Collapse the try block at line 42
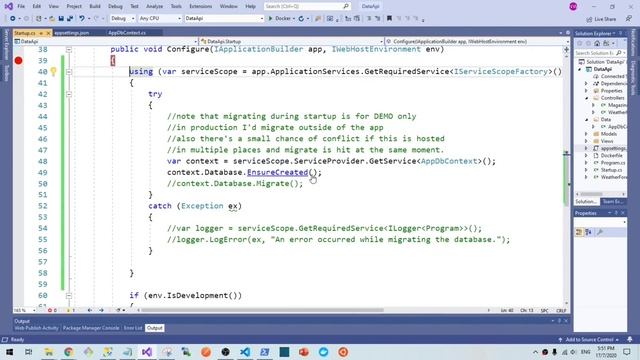 tap(69, 94)
